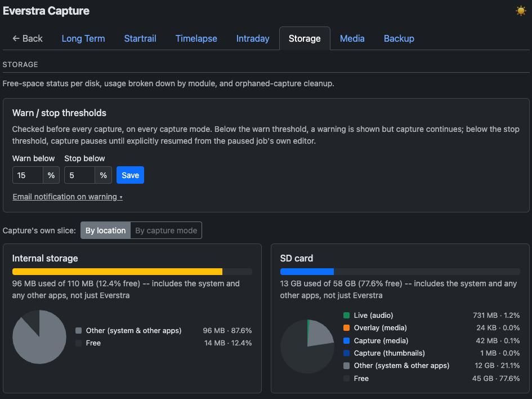Click the SD card usage bar
This screenshot has height=399, width=532.
(x=400, y=272)
